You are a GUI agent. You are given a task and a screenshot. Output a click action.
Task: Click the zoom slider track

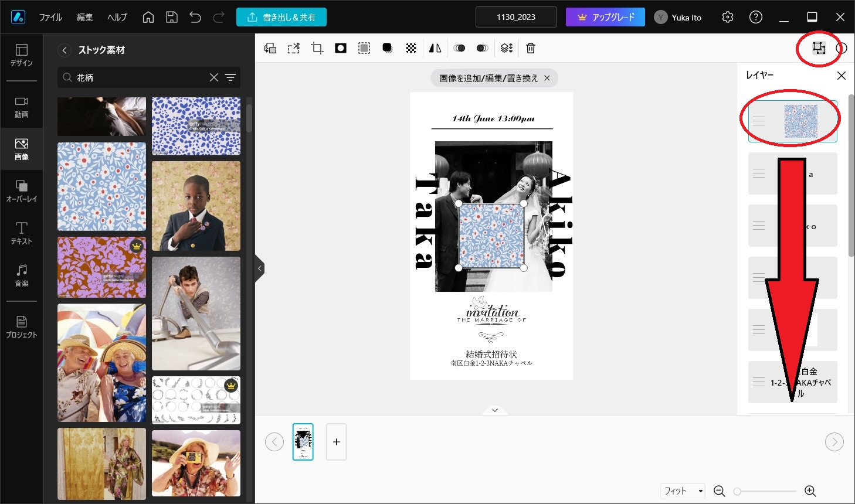click(x=765, y=491)
